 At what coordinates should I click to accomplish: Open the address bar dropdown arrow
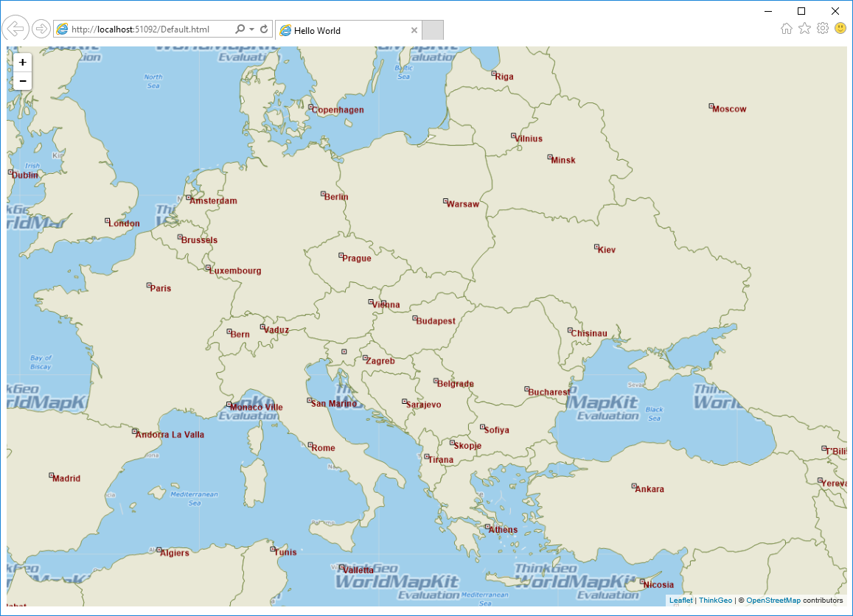pyautogui.click(x=252, y=29)
